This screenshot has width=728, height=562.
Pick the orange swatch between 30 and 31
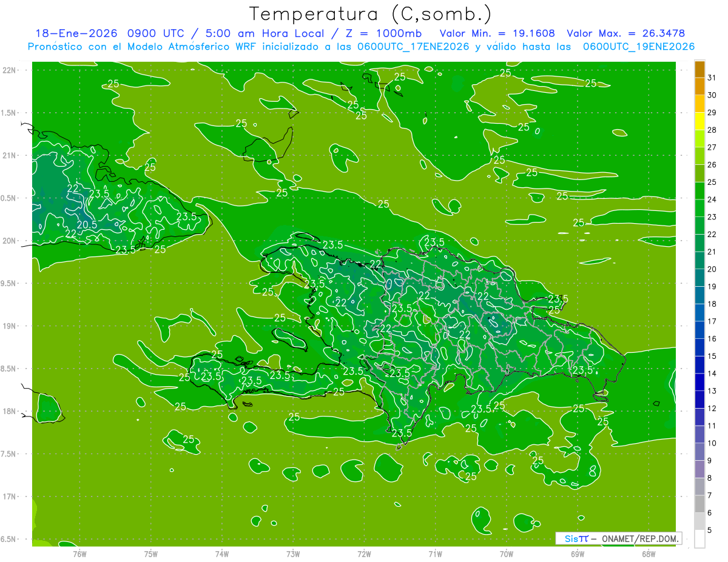699,87
